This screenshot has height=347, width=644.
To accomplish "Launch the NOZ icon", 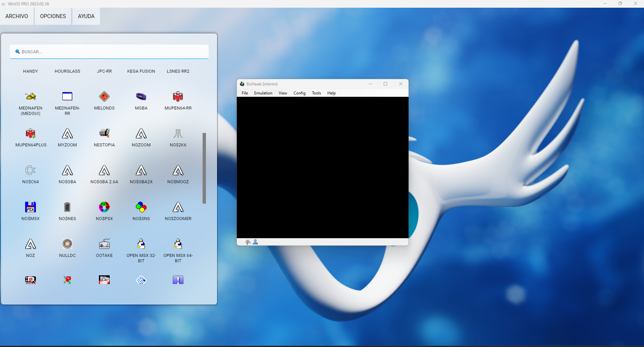I will [x=31, y=244].
